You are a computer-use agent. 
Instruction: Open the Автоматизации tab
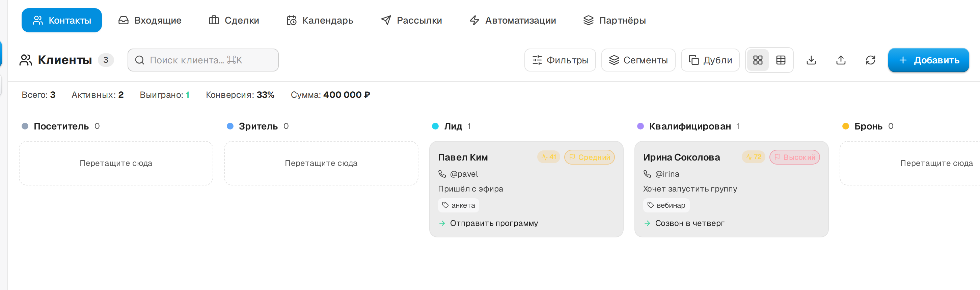pyautogui.click(x=513, y=20)
